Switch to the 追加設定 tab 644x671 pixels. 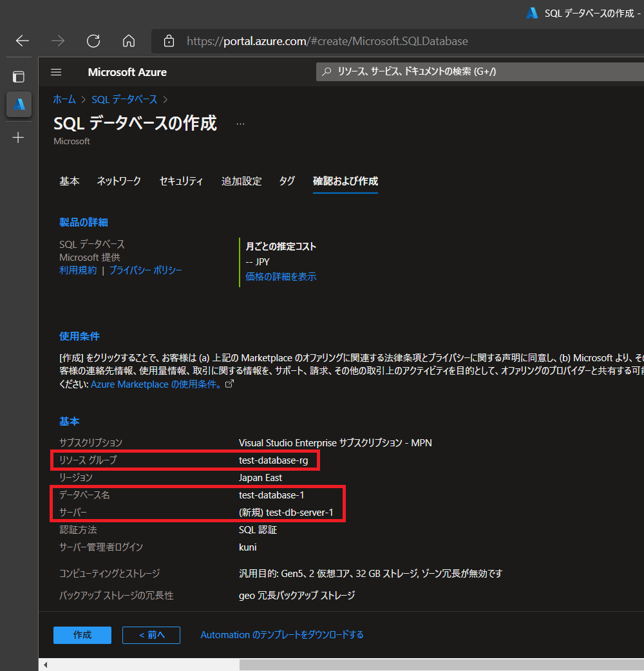click(241, 181)
